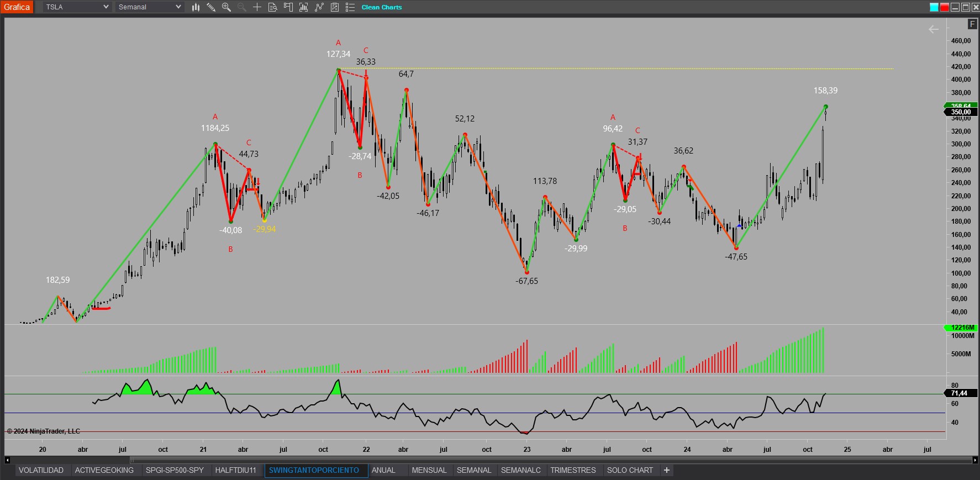Click the red link button in title bar
This screenshot has width=980, height=480.
tap(945, 7)
